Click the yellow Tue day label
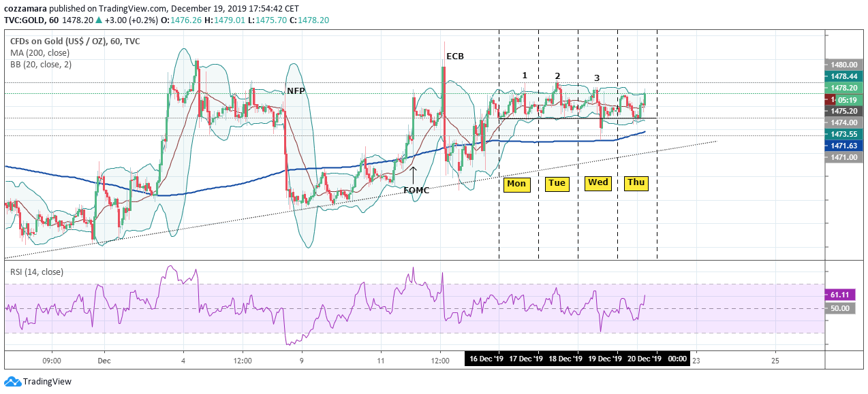The image size is (868, 394). (557, 184)
